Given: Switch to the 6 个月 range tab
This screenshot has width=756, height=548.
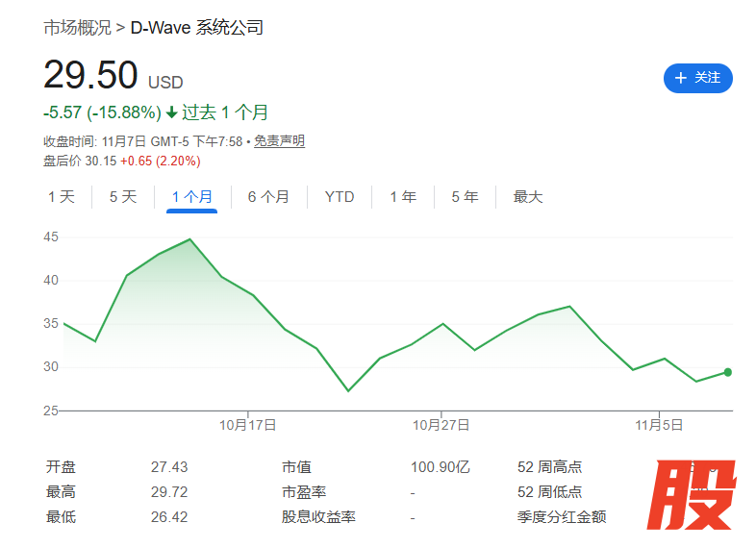Looking at the screenshot, I should (268, 197).
